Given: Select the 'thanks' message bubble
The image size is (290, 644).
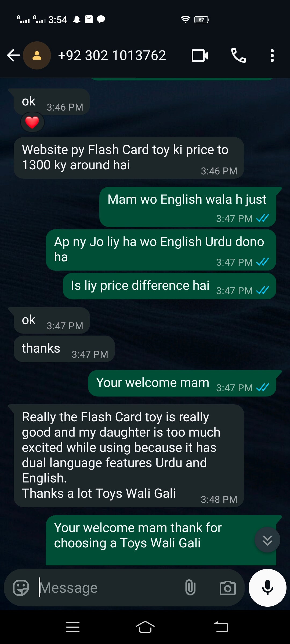Looking at the screenshot, I should coord(64,349).
